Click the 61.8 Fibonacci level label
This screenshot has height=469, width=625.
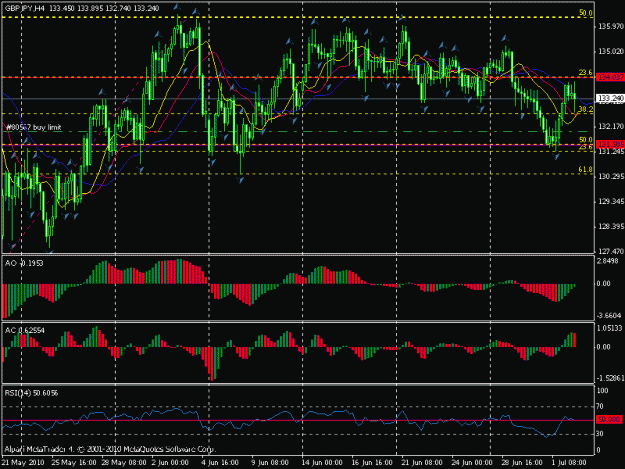[585, 169]
